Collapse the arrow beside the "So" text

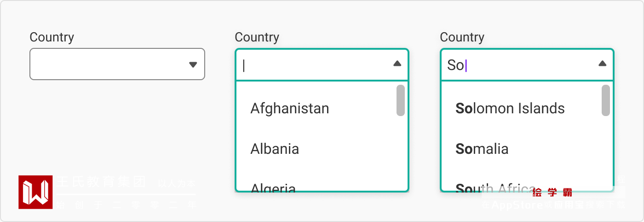[x=602, y=64]
